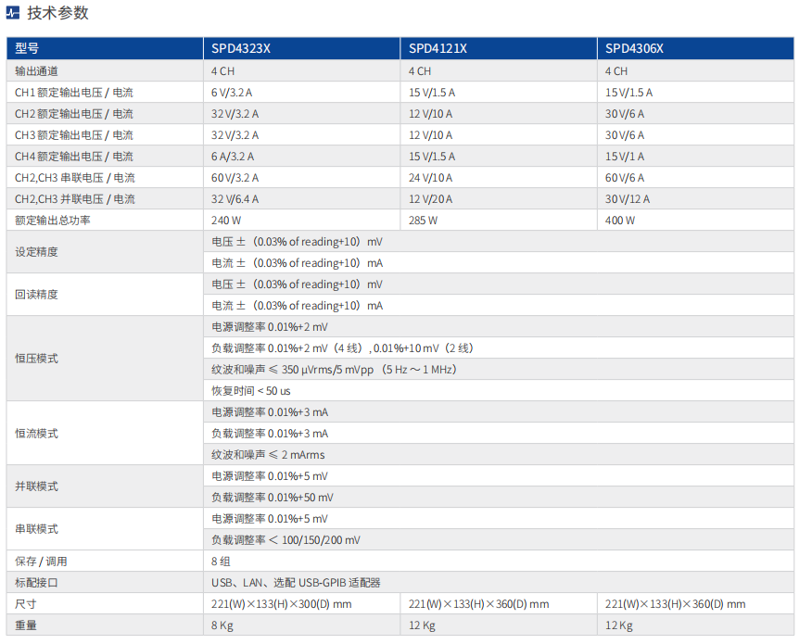The width and height of the screenshot is (812, 644).
Task: Click the 400 W power cell
Action: 620,221
